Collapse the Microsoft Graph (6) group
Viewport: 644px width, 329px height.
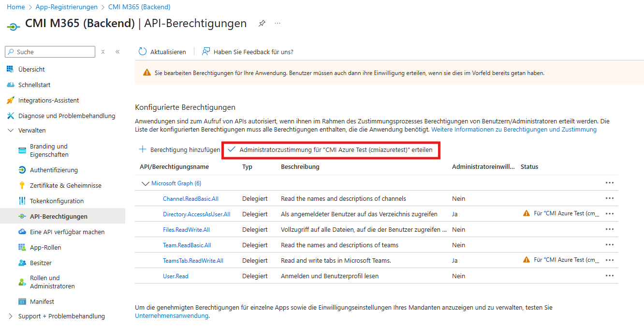(x=146, y=183)
